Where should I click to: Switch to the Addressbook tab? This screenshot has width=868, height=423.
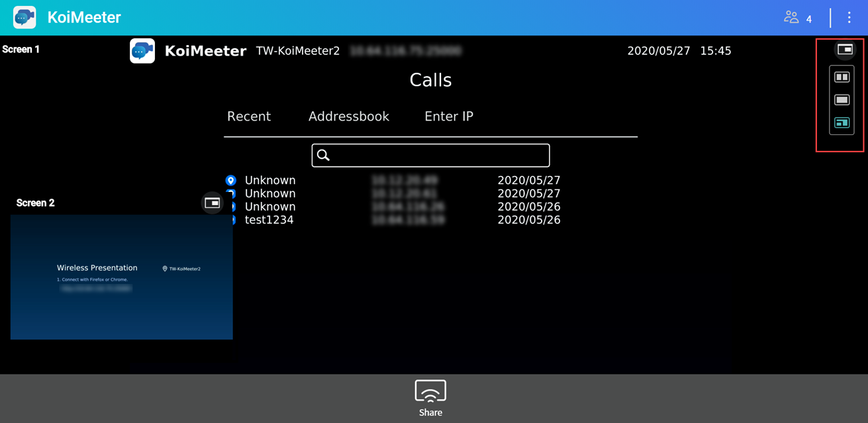click(x=348, y=117)
